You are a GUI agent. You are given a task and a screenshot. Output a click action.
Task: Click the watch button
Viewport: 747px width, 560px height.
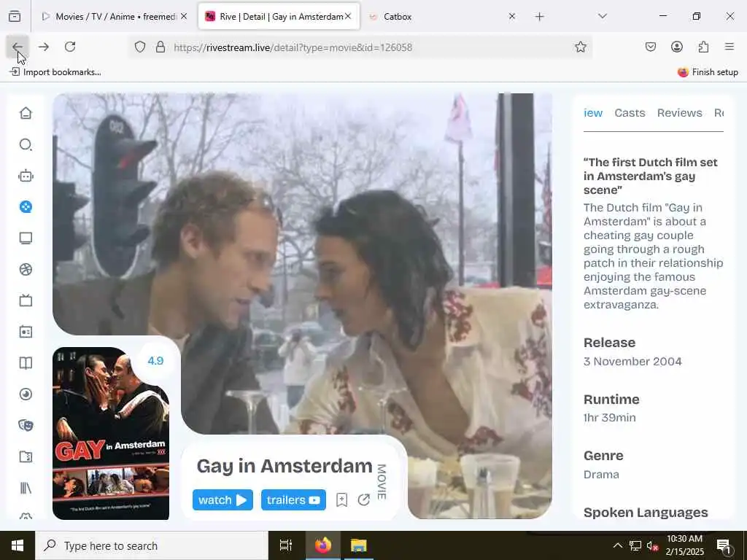pyautogui.click(x=222, y=500)
